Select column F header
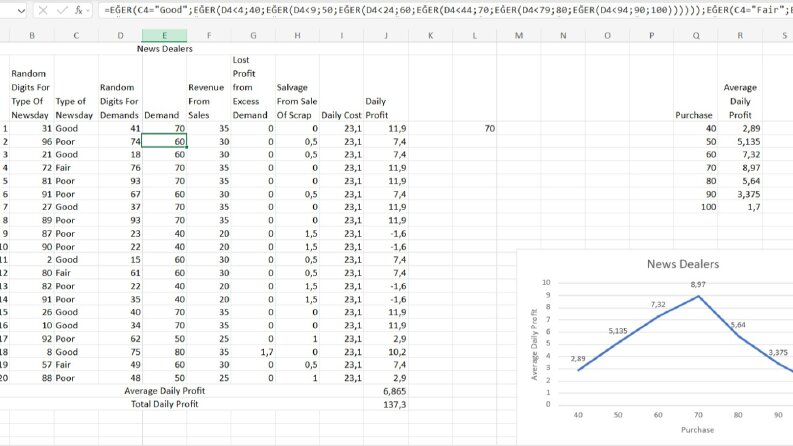The width and height of the screenshot is (793, 446). click(x=209, y=35)
